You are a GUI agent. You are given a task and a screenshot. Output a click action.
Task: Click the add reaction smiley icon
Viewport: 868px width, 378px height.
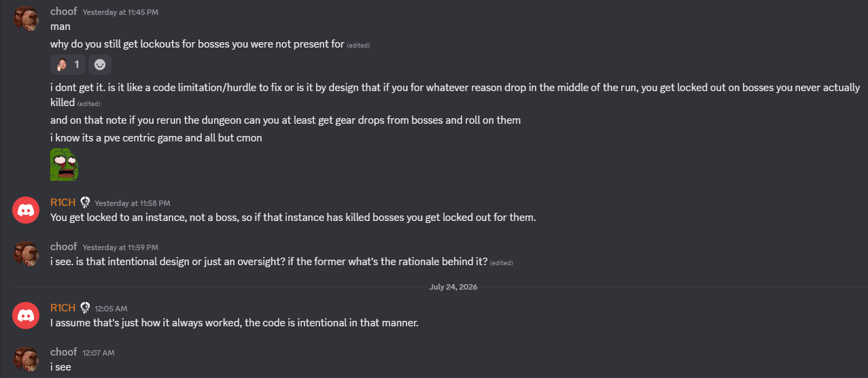point(100,65)
